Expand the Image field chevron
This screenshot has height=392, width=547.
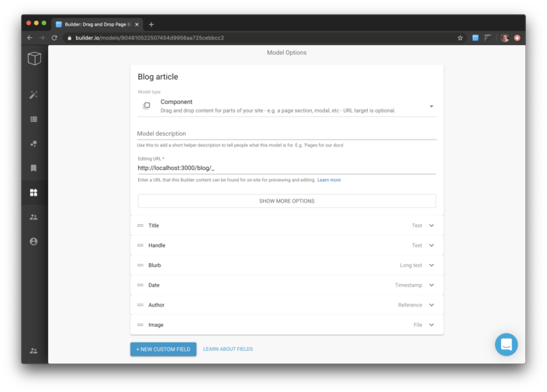[x=431, y=324]
